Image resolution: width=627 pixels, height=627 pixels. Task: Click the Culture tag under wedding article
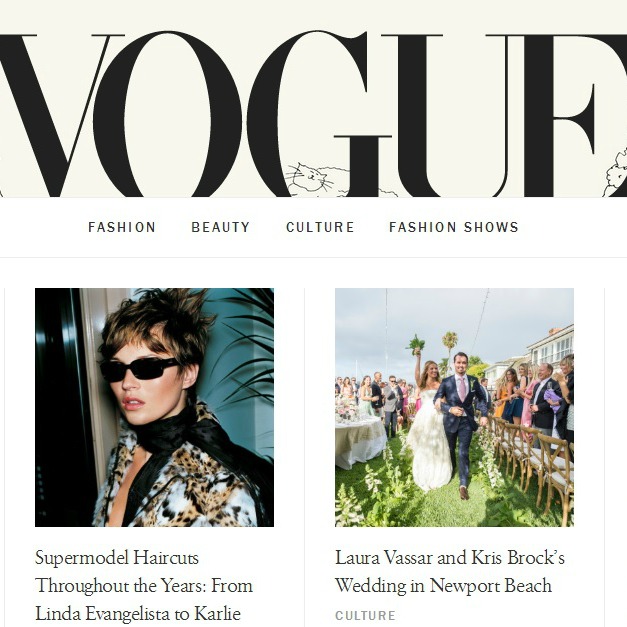pos(365,615)
